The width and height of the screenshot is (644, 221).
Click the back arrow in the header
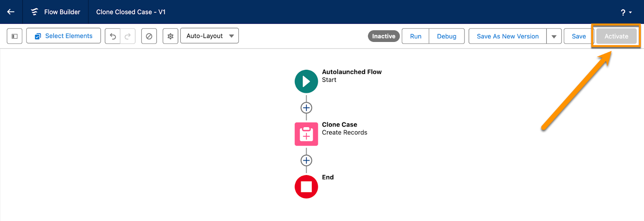11,12
